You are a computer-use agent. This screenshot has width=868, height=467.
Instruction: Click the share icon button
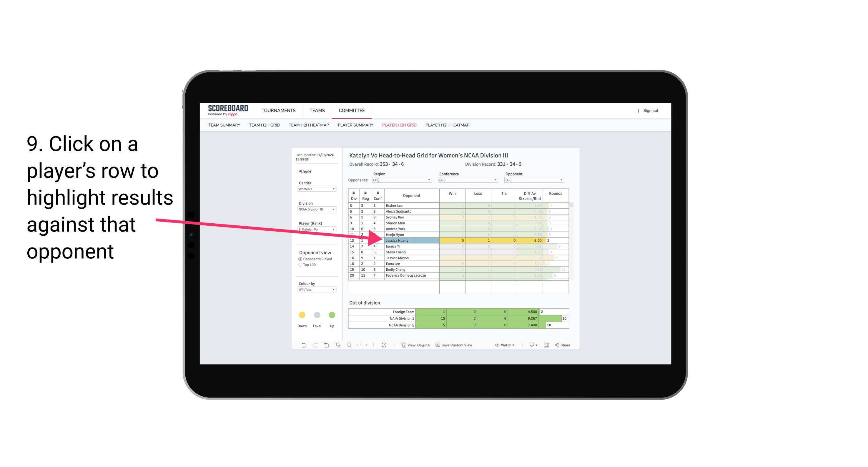566,346
